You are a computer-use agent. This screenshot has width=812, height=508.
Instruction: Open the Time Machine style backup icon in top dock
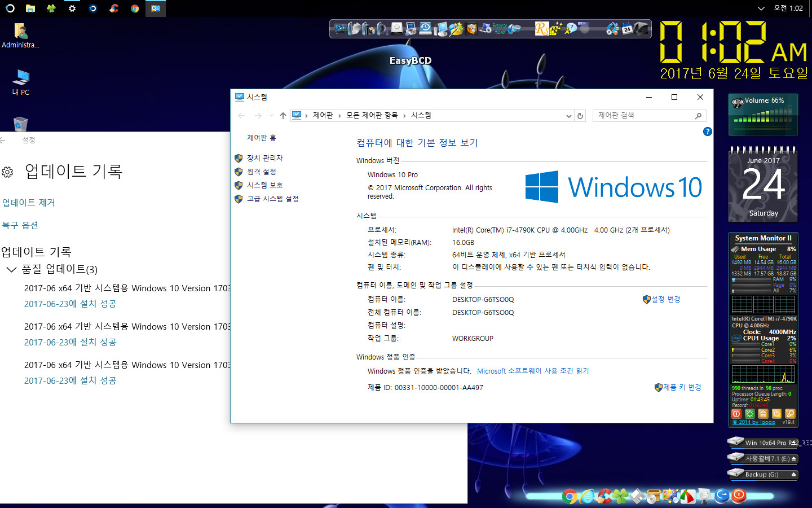[x=425, y=28]
